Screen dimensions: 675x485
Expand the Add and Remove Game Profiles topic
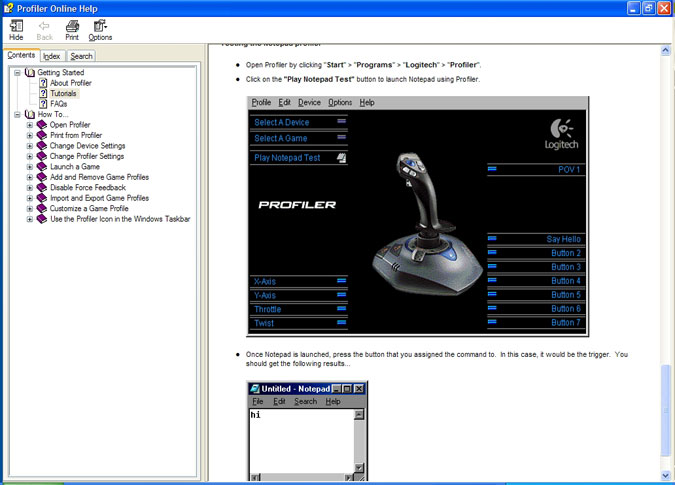[30, 177]
